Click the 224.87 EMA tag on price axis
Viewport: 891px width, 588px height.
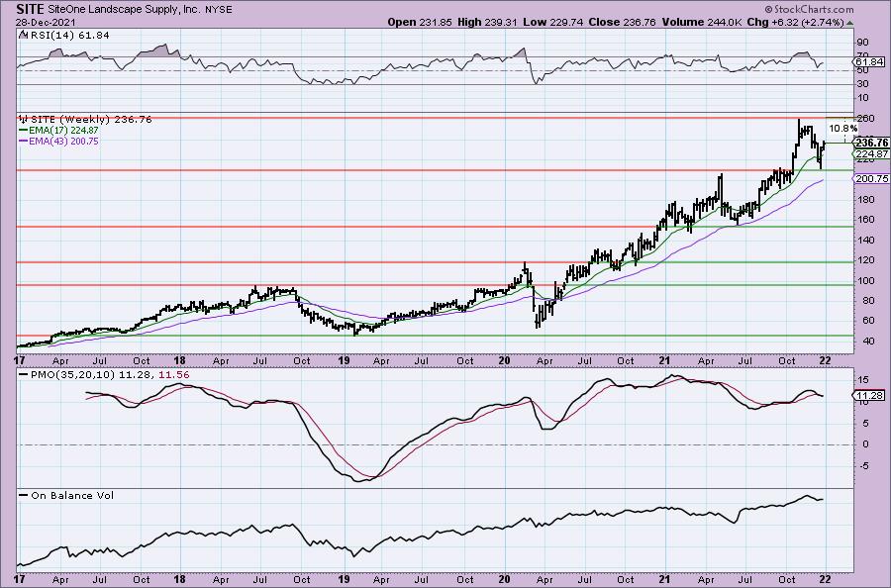(x=871, y=154)
